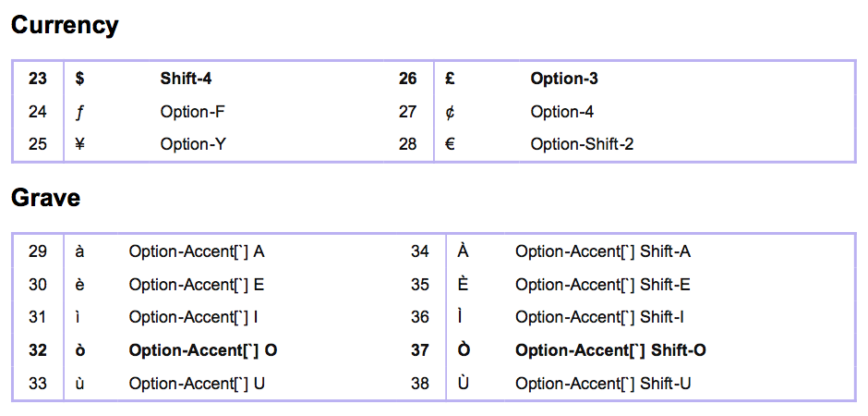
Task: Click the yen ¥ symbol
Action: pyautogui.click(x=79, y=144)
